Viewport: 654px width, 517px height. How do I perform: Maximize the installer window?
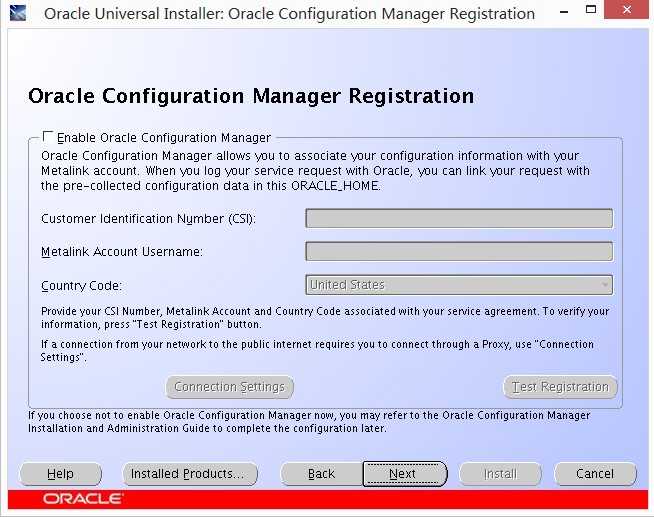[x=591, y=10]
